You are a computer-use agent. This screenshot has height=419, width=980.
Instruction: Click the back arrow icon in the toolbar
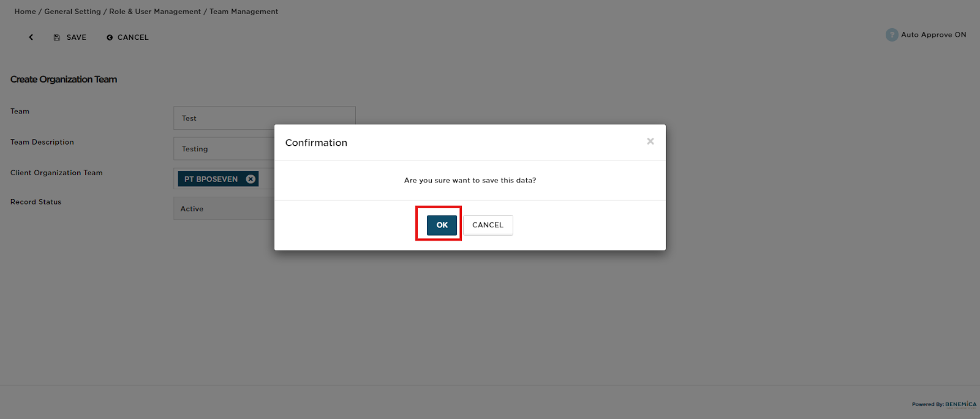point(31,37)
